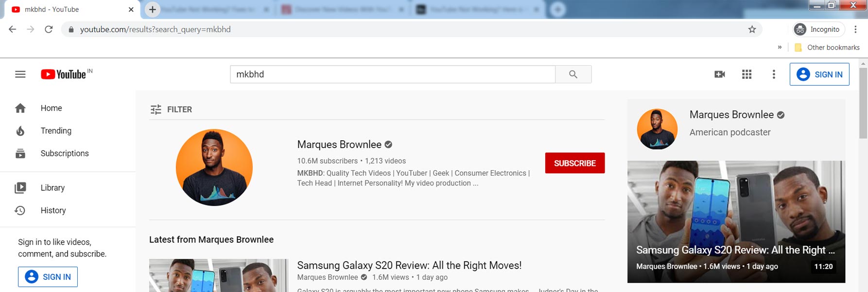Image resolution: width=868 pixels, height=292 pixels.
Task: Click 'American podcaster' text
Action: coord(730,132)
